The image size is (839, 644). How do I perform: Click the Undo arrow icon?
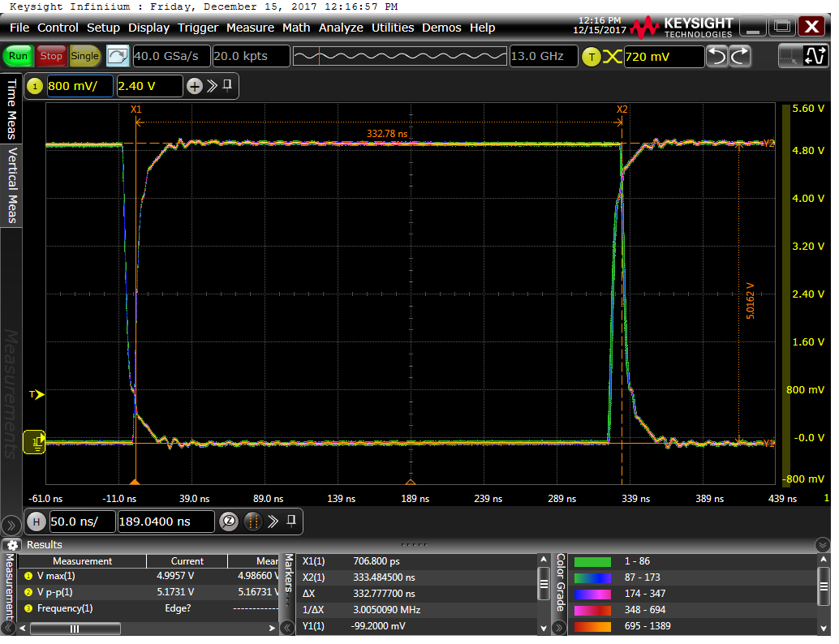(x=717, y=56)
